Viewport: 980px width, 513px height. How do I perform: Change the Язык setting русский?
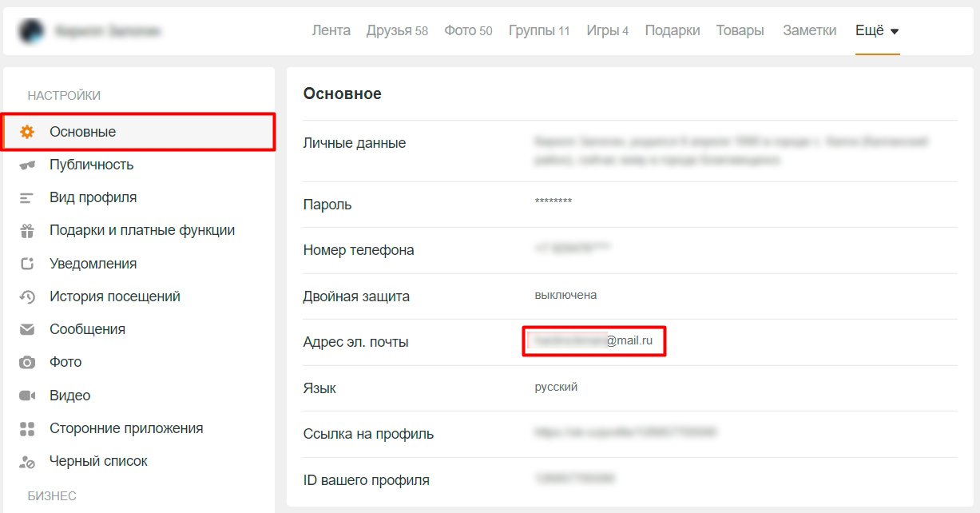pos(556,388)
